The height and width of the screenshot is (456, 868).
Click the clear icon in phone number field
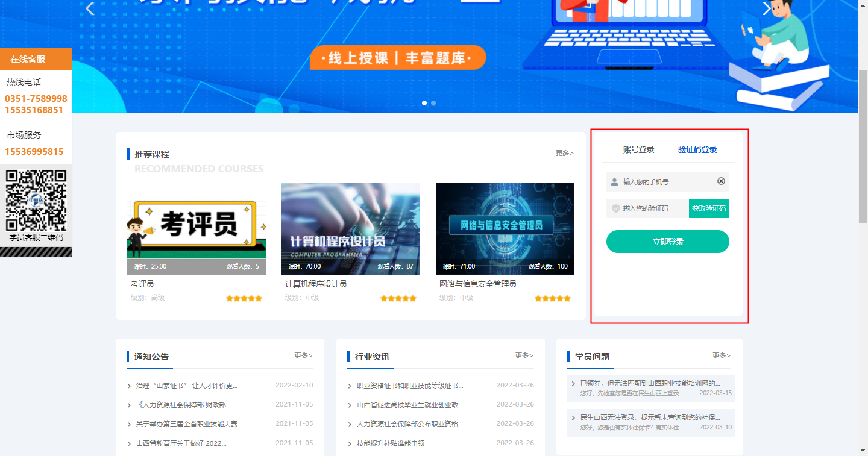pos(721,181)
